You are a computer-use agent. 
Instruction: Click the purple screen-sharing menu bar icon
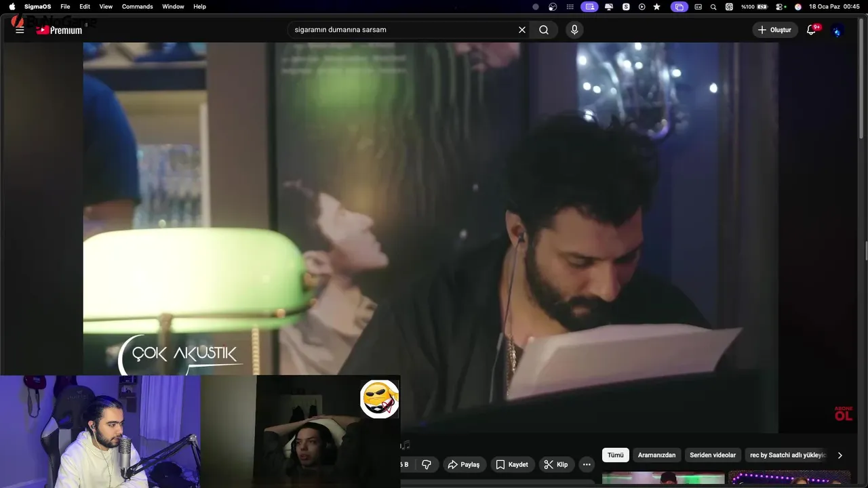590,7
